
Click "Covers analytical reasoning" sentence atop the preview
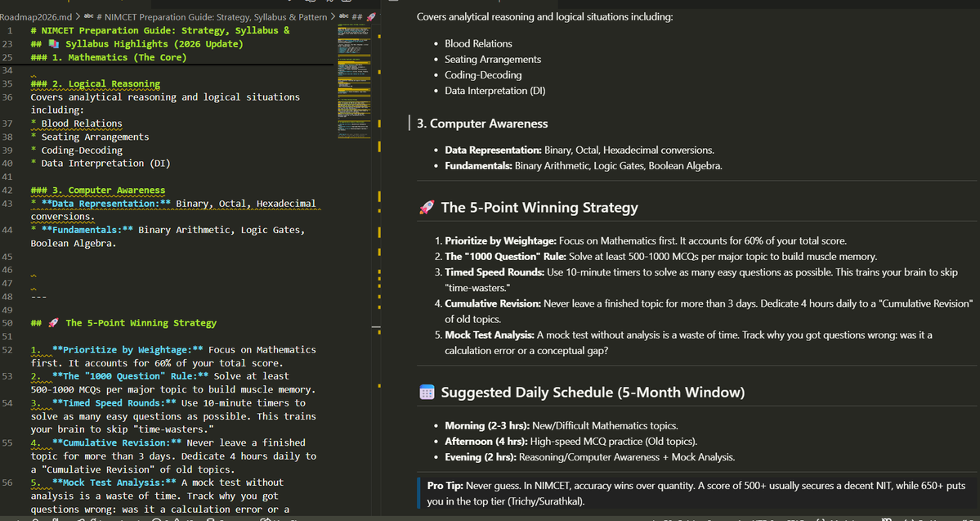(545, 16)
